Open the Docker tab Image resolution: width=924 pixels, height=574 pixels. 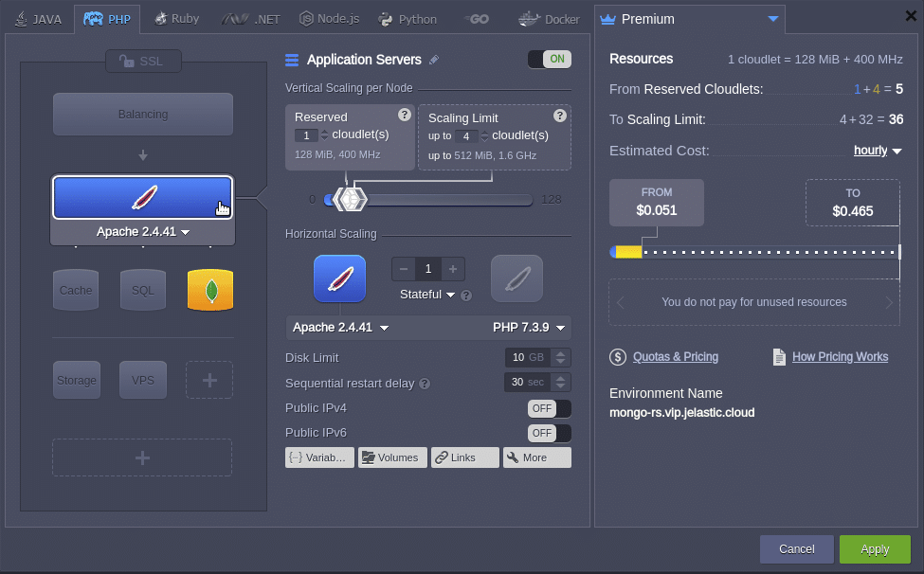(550, 20)
